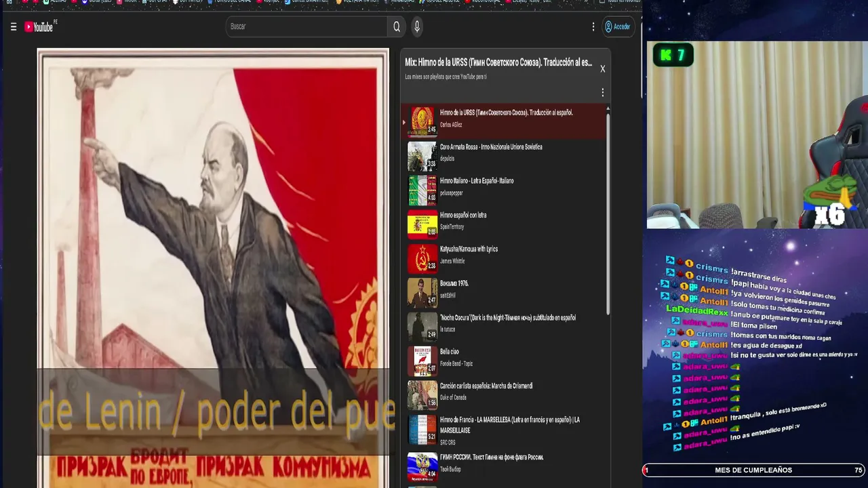Click the channel name 'SpainTerritory'
Viewport: 868px width, 488px height.
pyautogui.click(x=452, y=227)
